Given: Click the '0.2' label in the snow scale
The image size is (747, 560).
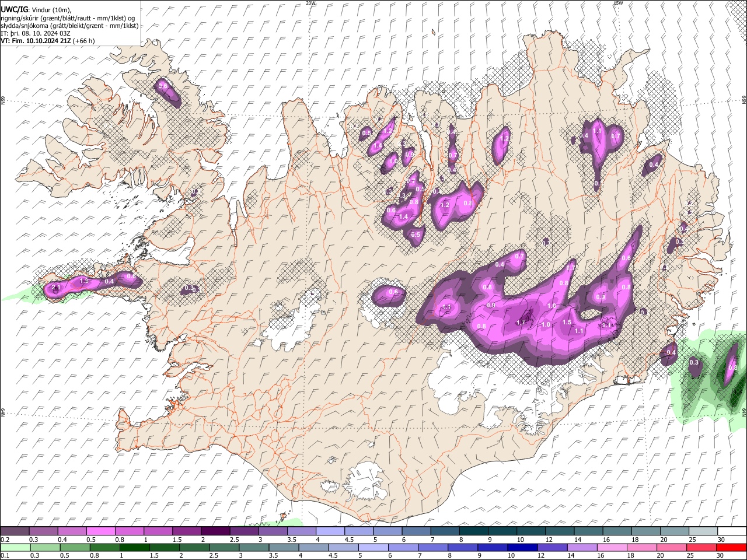Looking at the screenshot, I should (4, 540).
